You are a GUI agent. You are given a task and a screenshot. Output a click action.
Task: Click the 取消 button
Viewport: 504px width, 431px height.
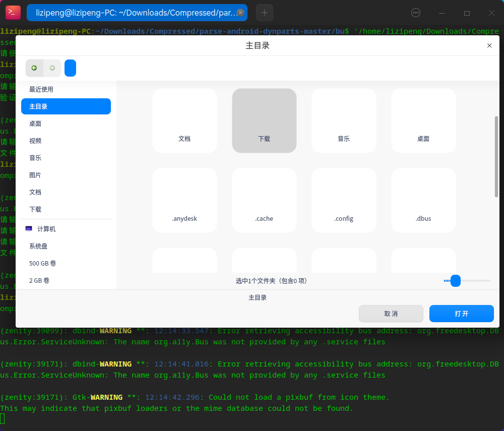tap(391, 314)
